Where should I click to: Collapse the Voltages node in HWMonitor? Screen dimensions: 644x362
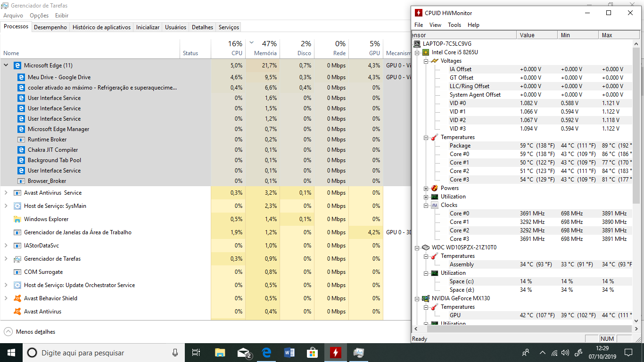tap(426, 61)
